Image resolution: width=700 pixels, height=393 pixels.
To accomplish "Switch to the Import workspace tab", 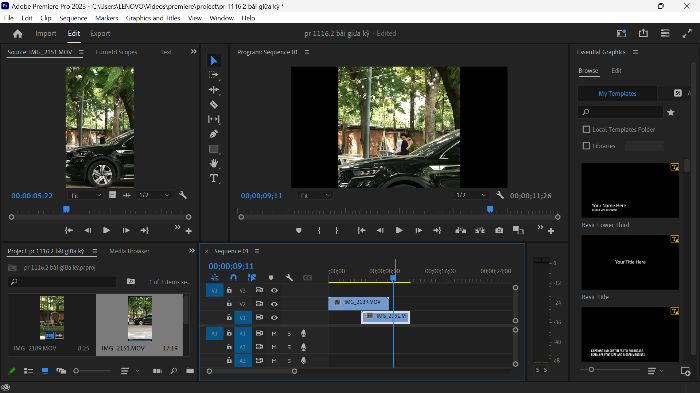I will click(46, 33).
